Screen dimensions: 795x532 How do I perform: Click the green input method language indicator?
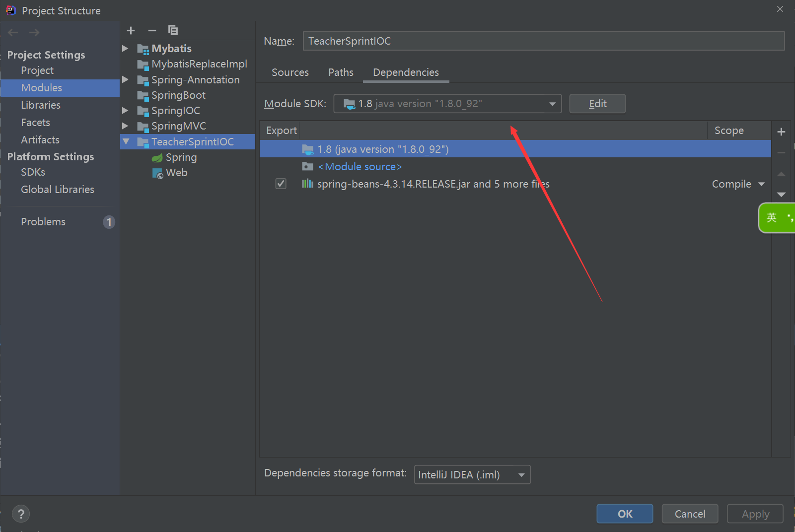777,217
